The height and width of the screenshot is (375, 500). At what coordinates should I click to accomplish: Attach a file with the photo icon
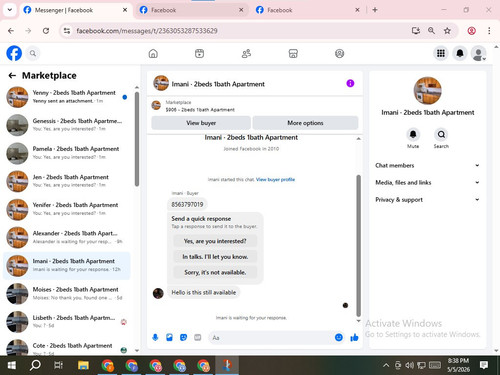coord(169,338)
